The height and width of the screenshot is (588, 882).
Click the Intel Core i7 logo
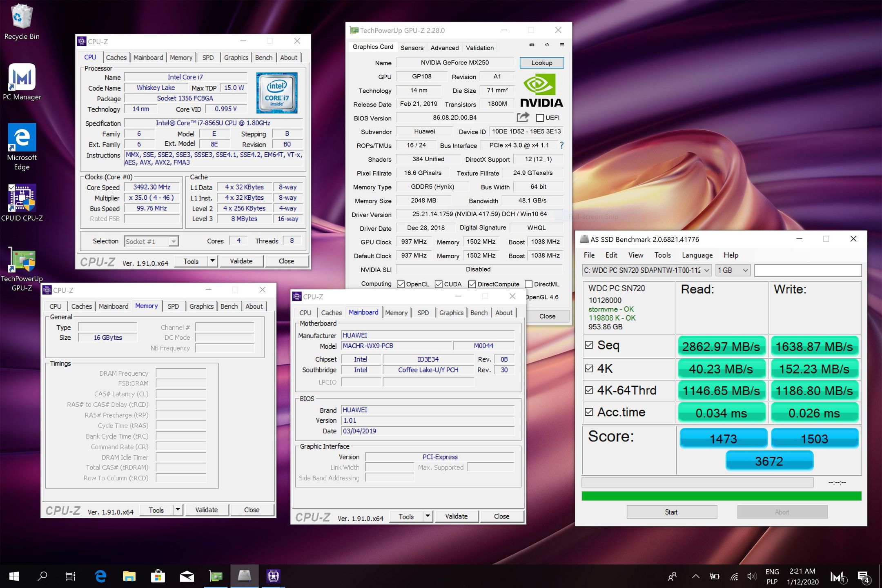[x=277, y=93]
